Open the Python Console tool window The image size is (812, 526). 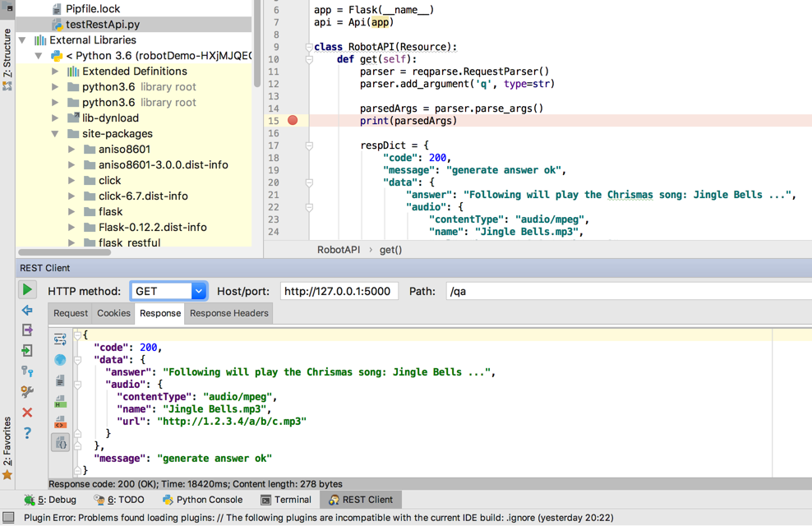[x=202, y=500]
